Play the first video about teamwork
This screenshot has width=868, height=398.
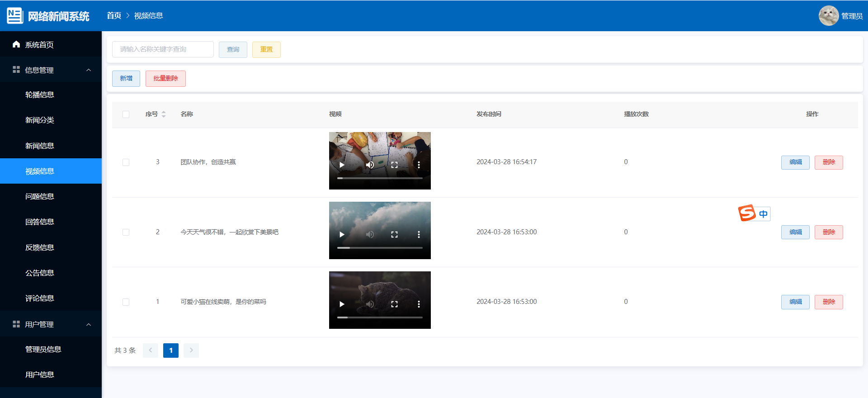point(342,165)
